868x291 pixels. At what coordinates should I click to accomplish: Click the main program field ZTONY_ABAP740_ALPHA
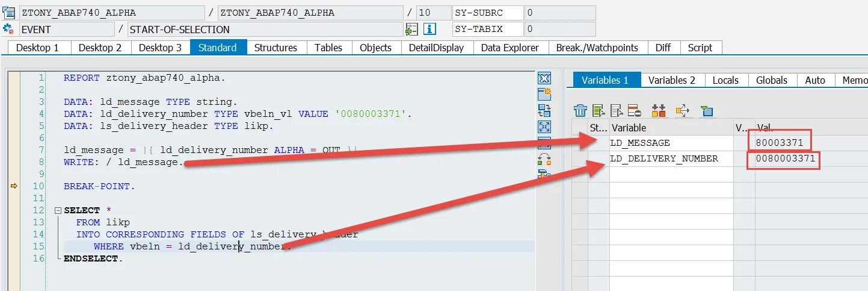[111, 13]
